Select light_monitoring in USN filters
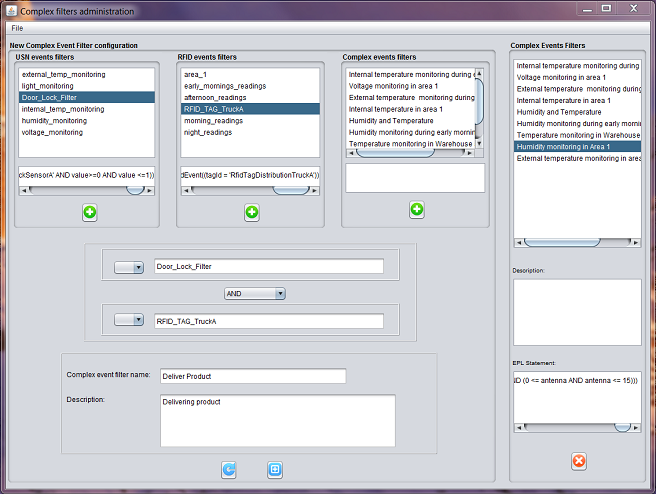Image resolution: width=656 pixels, height=494 pixels. coord(87,86)
